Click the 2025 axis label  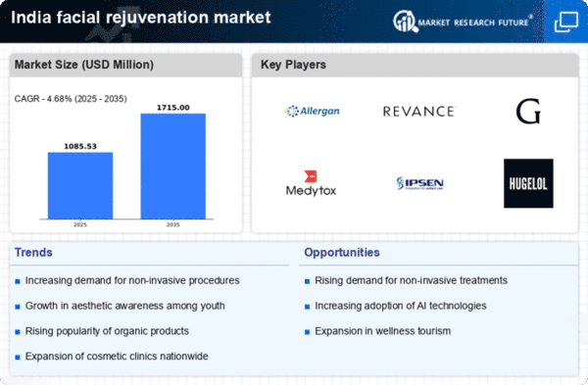pos(80,224)
